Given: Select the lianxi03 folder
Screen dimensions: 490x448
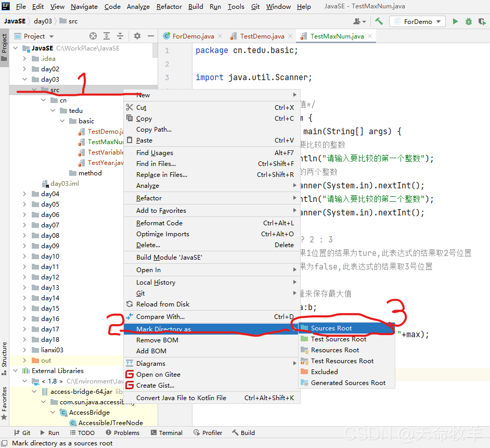Looking at the screenshot, I should point(48,350).
